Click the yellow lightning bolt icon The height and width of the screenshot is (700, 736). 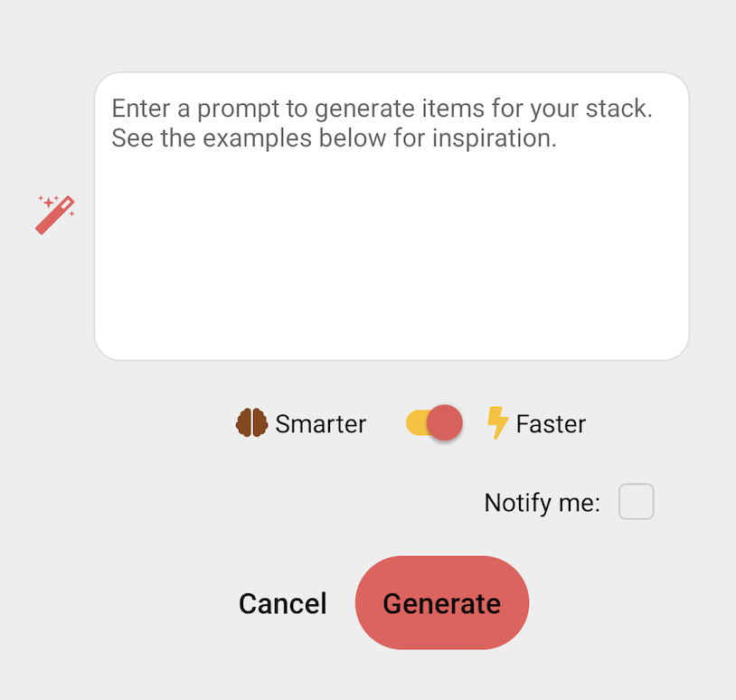point(497,423)
